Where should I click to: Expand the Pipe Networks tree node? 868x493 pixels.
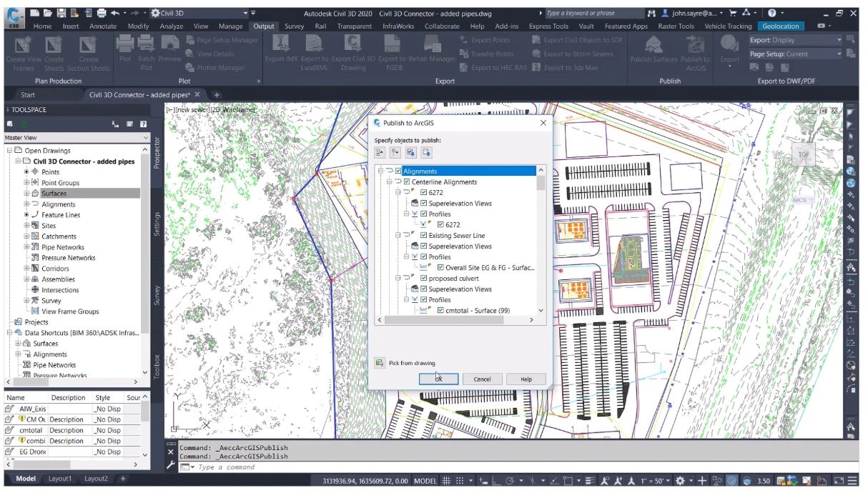[x=26, y=247]
